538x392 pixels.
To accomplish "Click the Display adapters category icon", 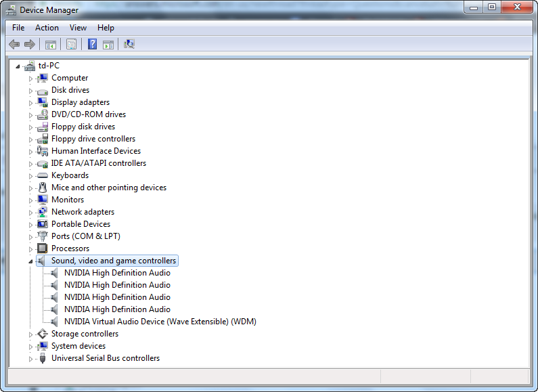I will (43, 102).
